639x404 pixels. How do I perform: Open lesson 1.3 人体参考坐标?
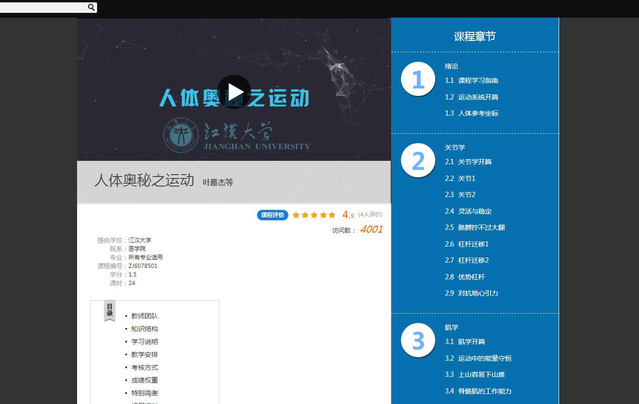472,113
